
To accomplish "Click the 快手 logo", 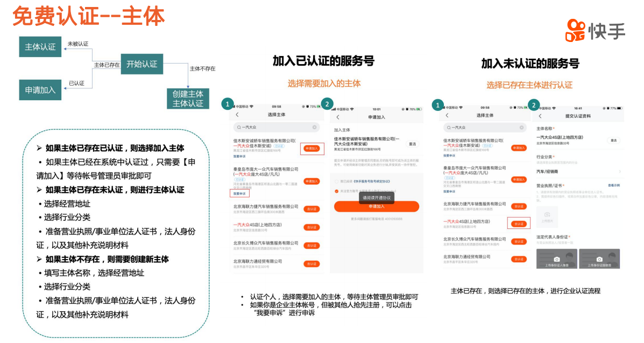I will click(x=595, y=31).
